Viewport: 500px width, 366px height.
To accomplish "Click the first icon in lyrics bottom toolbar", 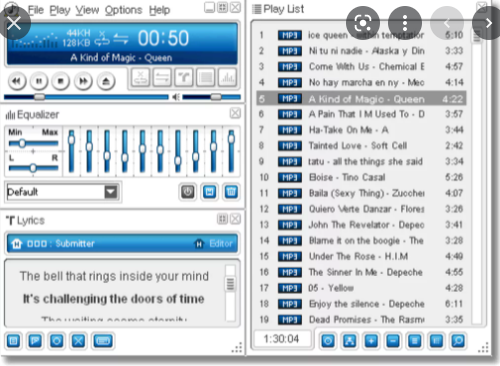I will (14, 341).
